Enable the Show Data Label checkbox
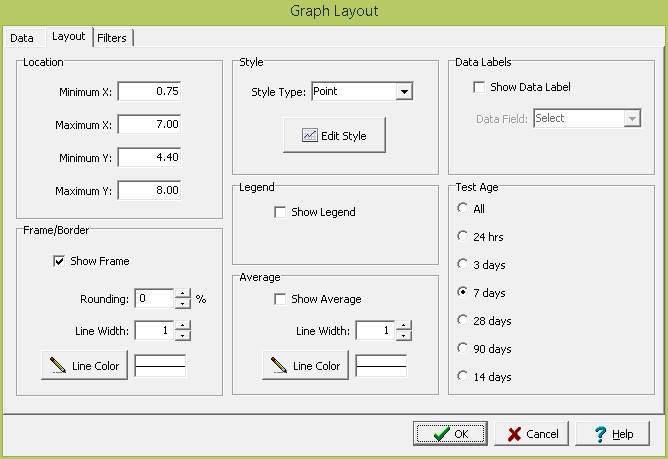 (480, 87)
